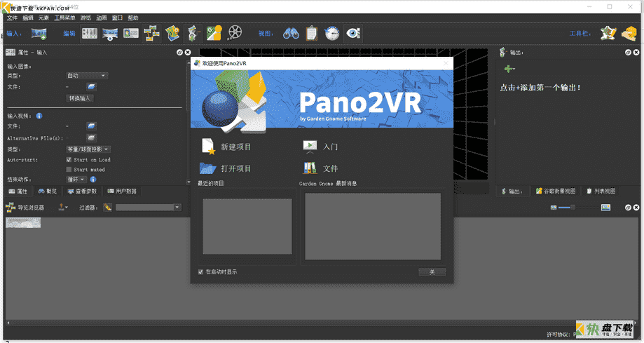Viewport: 644px width, 343px height.
Task: Open the properties sliders icon in toolbar
Action: [x=89, y=33]
